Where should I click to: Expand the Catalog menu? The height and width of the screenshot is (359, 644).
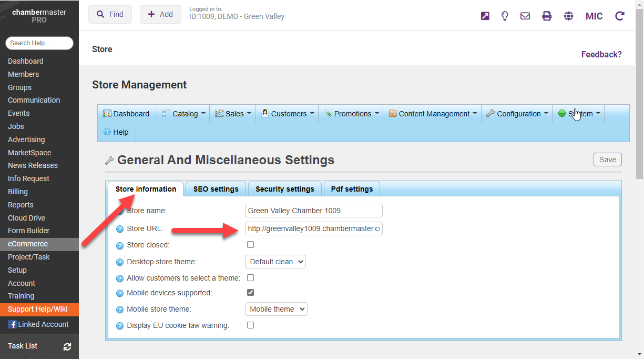pos(184,114)
